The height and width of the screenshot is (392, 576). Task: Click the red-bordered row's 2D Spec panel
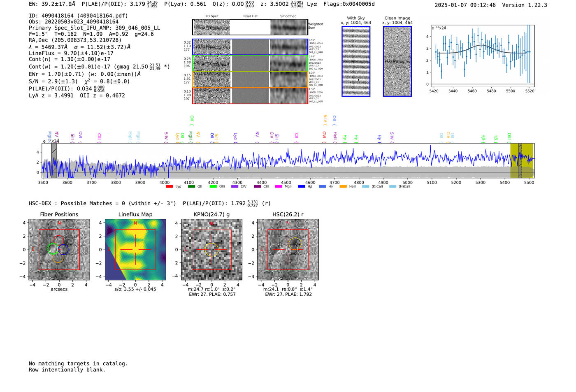pos(211,96)
